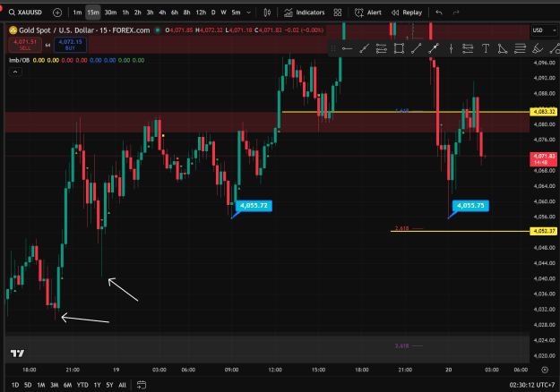
Task: Choose the 8h interval
Action: [x=186, y=13]
